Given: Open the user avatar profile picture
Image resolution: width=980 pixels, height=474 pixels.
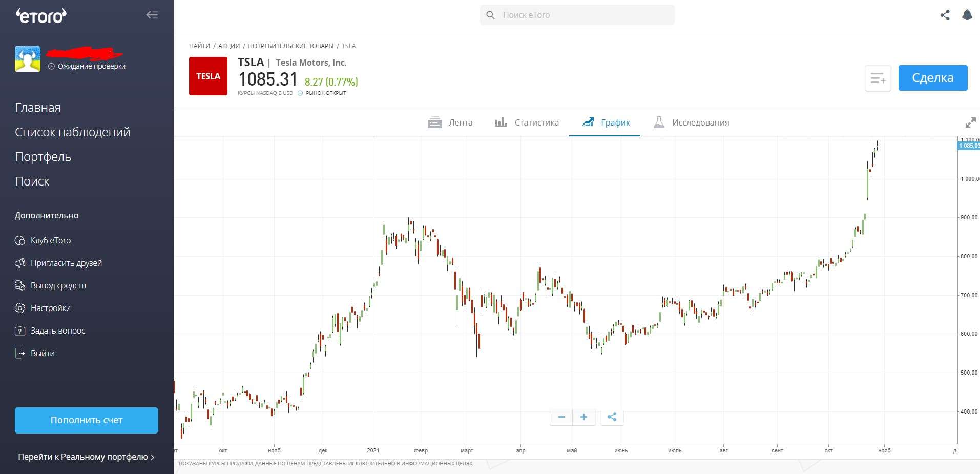Looking at the screenshot, I should 28,59.
